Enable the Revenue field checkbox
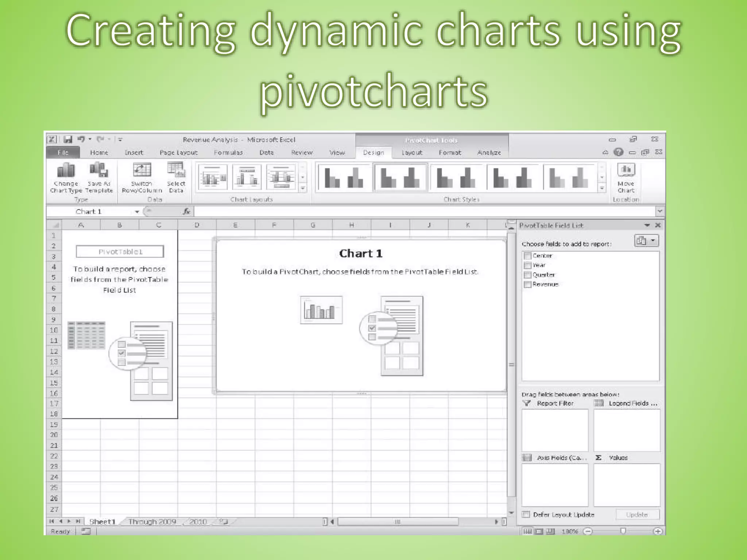This screenshot has height=560, width=747. click(527, 284)
